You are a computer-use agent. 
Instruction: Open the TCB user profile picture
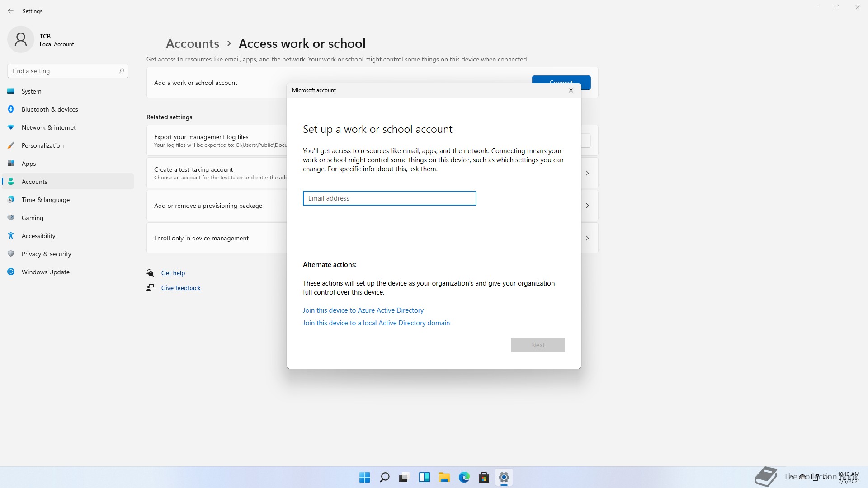coord(21,39)
